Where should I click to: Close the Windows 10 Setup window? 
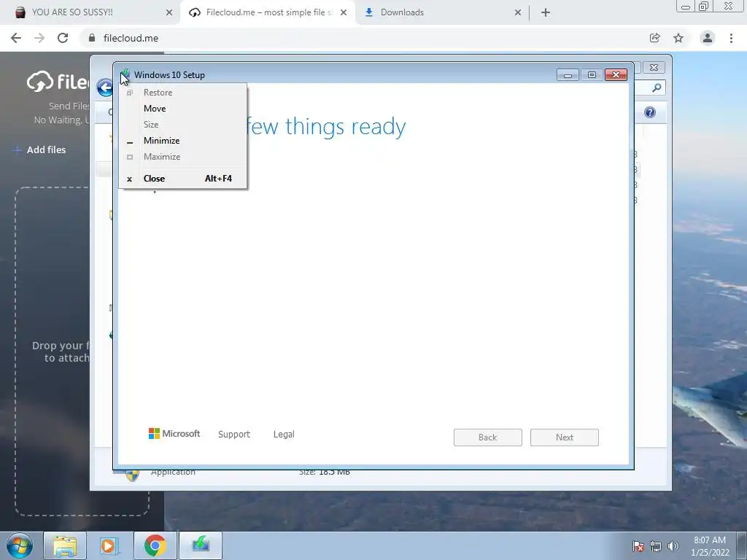[x=616, y=75]
